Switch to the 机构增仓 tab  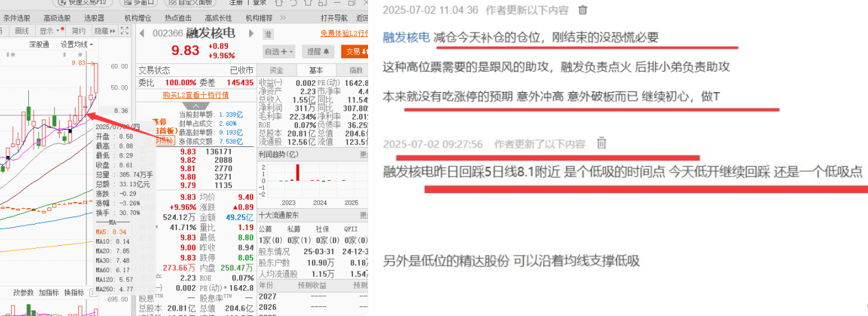pos(138,17)
